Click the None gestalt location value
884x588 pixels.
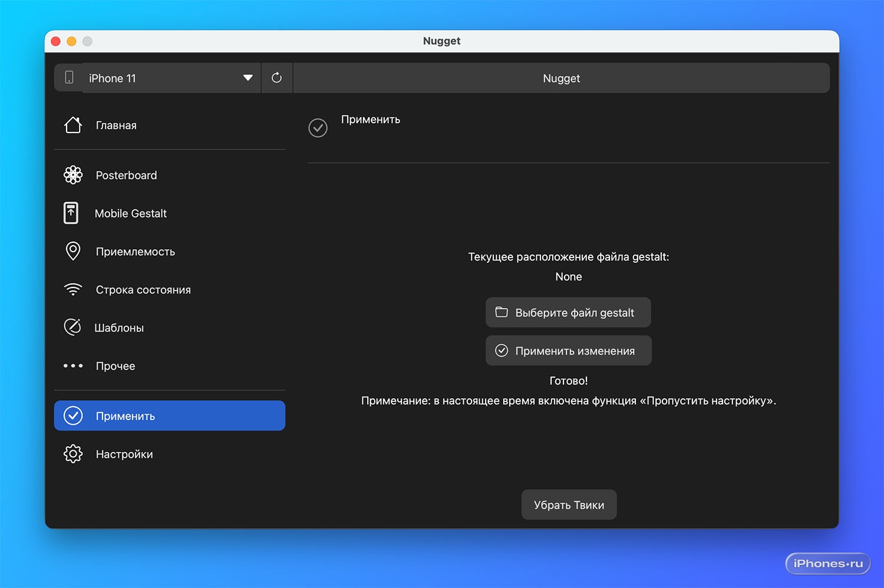click(569, 277)
